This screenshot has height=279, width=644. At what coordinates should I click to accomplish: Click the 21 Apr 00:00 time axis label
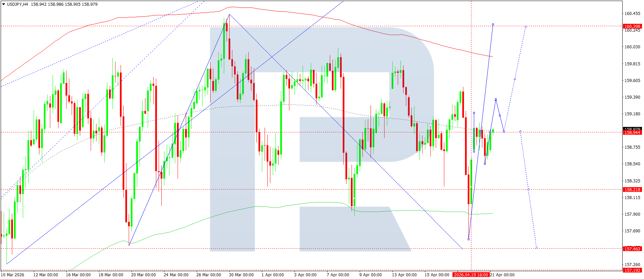pyautogui.click(x=502, y=275)
